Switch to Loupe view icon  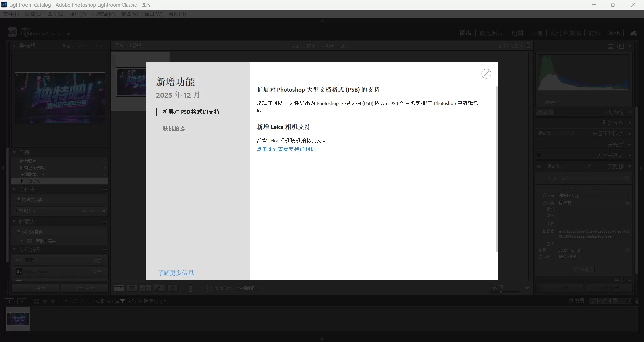click(x=132, y=288)
